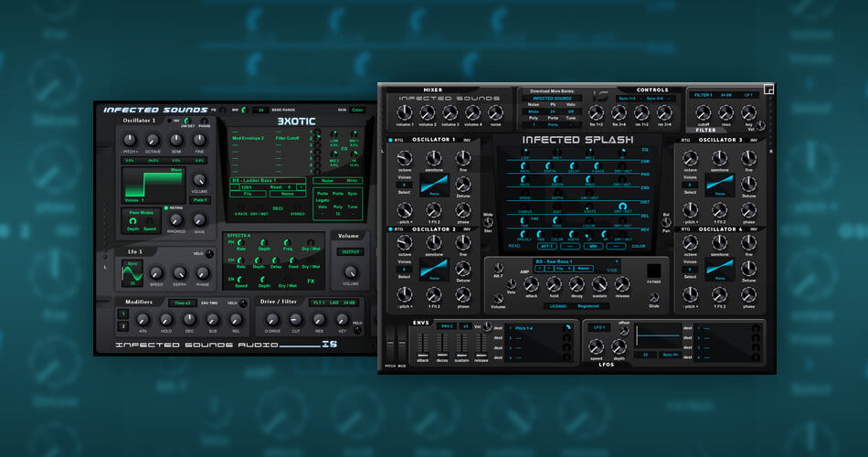The width and height of the screenshot is (868, 457).
Task: Toggle RTG LED on Infected Splash Oscillator 1
Action: (391, 140)
